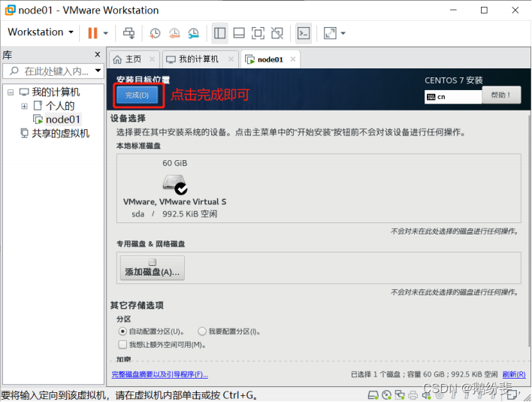Click the 刷新(R) link
This screenshot has height=402, width=532.
(514, 374)
